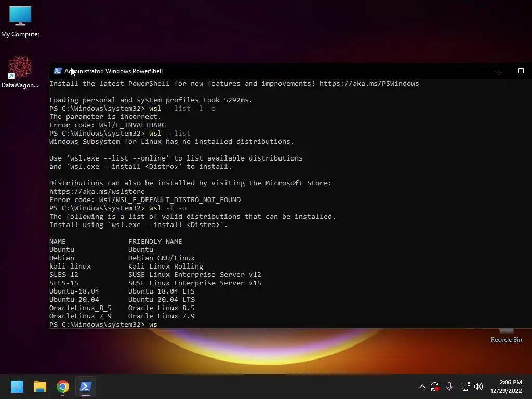Image resolution: width=532 pixels, height=399 pixels.
Task: Click the SLES-12 distribution name
Action: 64,275
